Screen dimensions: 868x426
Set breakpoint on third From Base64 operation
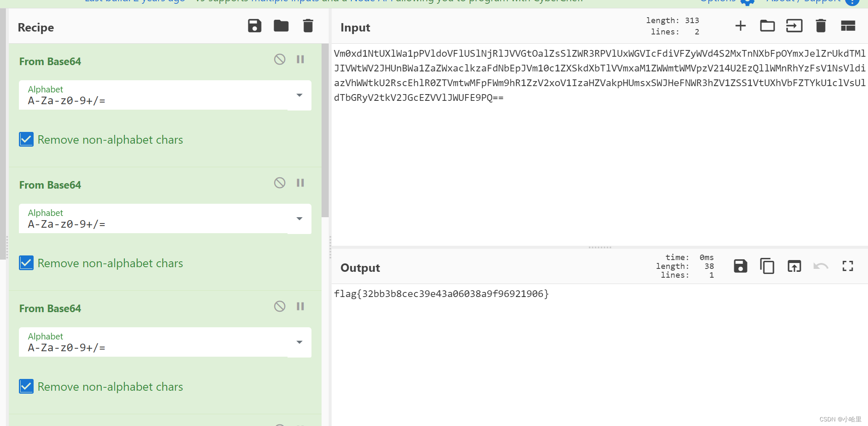(x=300, y=306)
